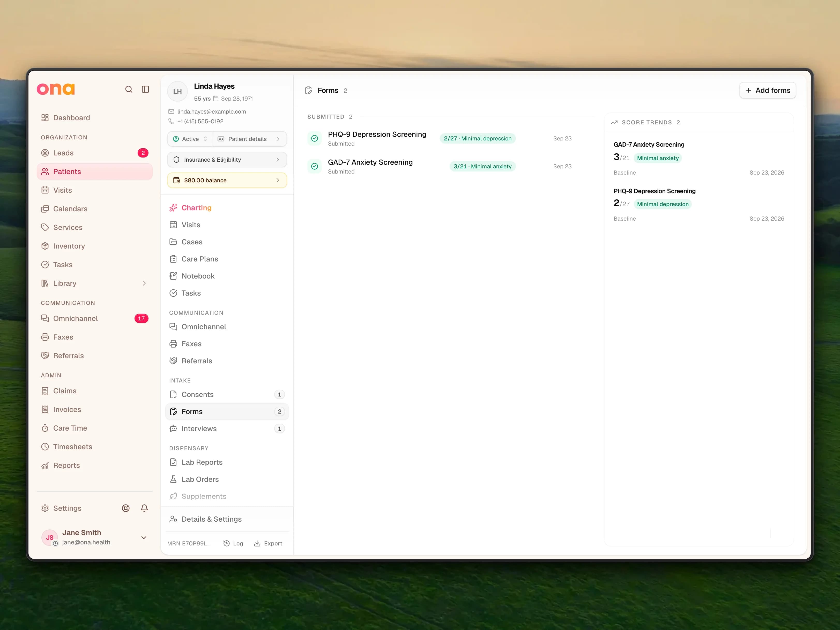Open Supplements under Dispensary
840x630 pixels.
point(227,496)
